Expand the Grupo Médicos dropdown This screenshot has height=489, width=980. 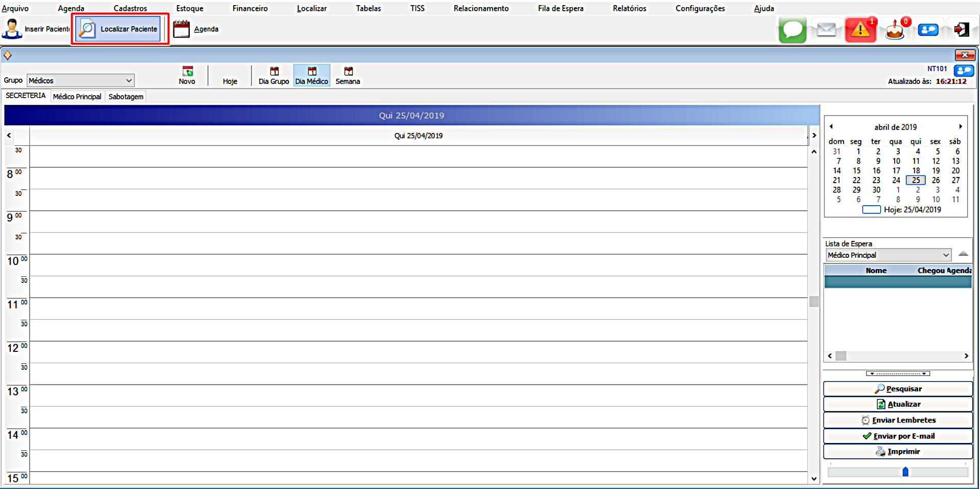pyautogui.click(x=129, y=80)
